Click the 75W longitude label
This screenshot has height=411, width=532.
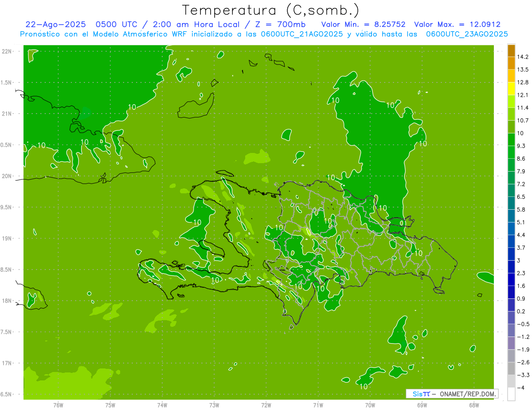point(110,405)
